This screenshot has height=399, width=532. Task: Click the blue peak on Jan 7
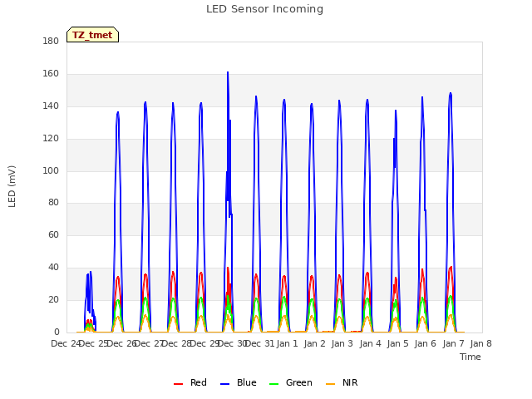click(451, 93)
